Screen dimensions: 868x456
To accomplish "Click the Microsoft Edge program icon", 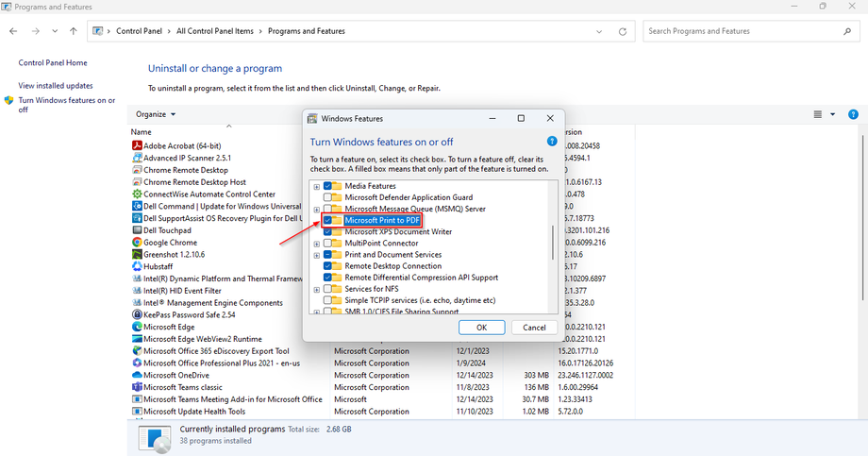I will coord(136,327).
